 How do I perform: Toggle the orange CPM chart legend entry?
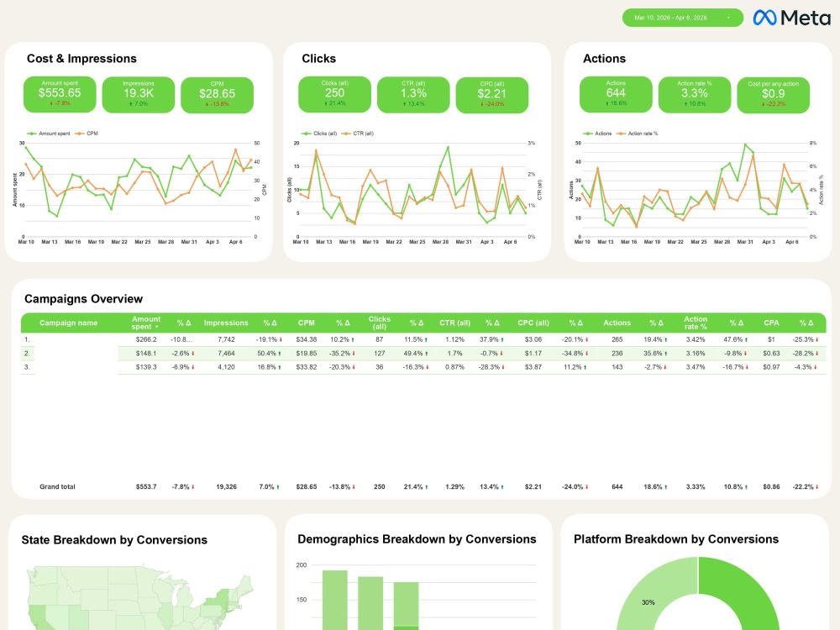[87, 134]
